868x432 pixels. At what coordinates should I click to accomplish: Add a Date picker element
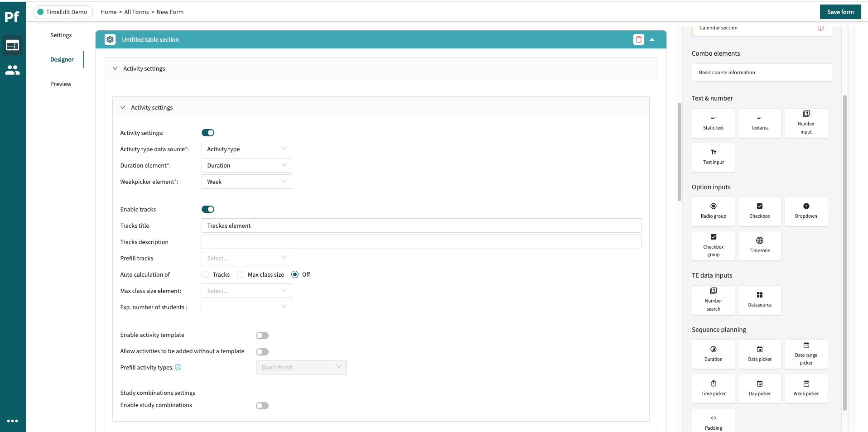[760, 354]
